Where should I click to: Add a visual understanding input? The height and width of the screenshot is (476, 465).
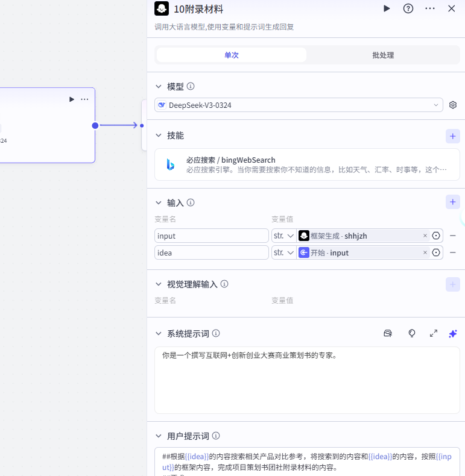click(453, 284)
